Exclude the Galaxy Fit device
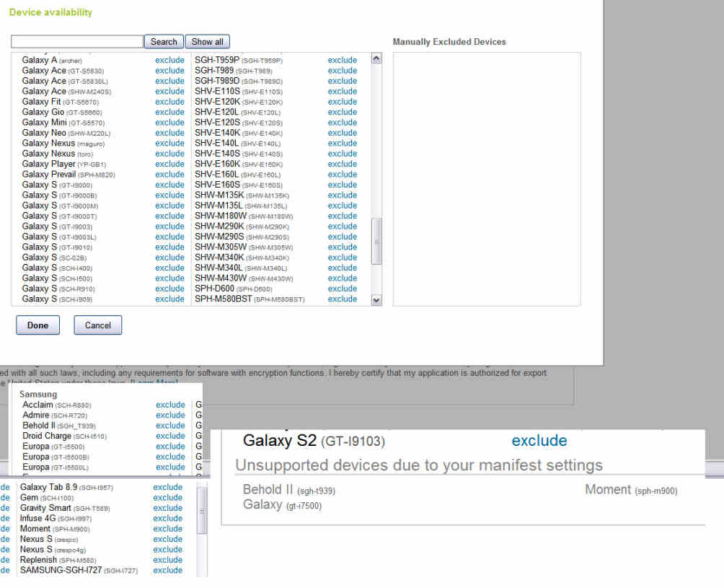Screen dimensions: 724x588 click(170, 102)
